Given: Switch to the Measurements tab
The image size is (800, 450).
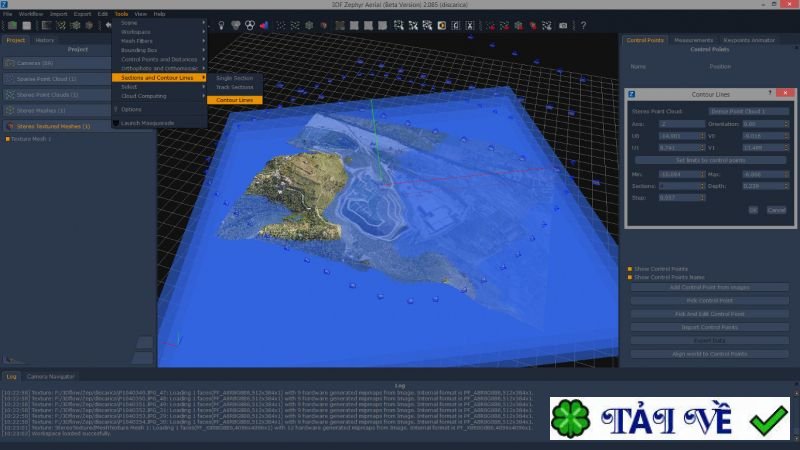Looking at the screenshot, I should pyautogui.click(x=693, y=40).
